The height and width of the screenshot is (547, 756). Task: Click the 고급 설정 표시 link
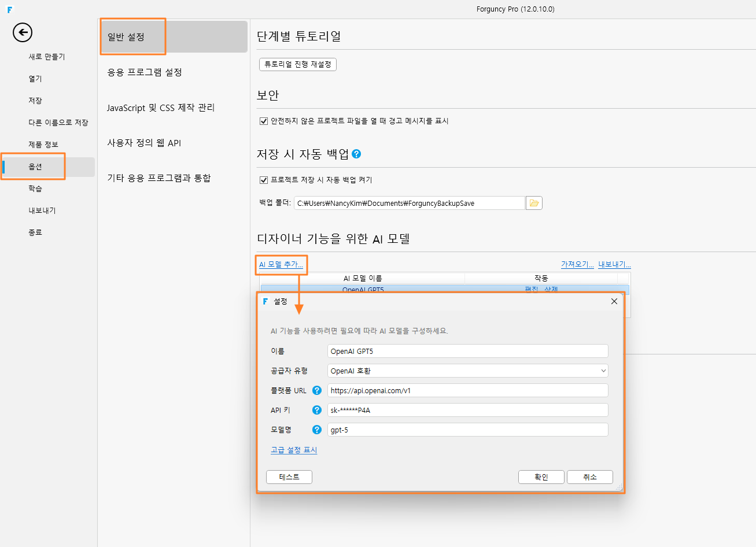pos(294,450)
